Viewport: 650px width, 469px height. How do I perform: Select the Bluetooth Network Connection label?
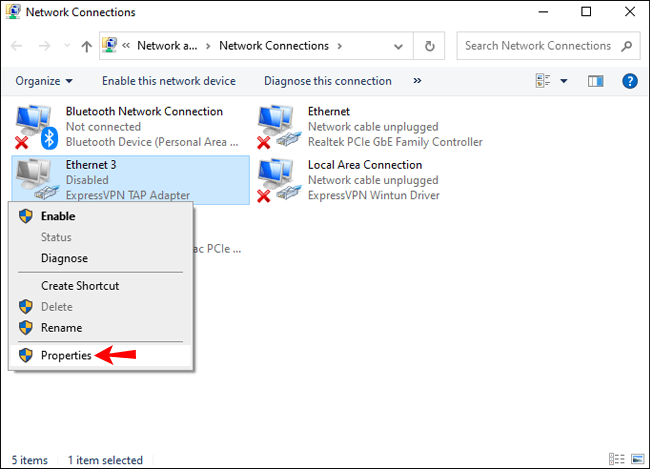[x=144, y=112]
